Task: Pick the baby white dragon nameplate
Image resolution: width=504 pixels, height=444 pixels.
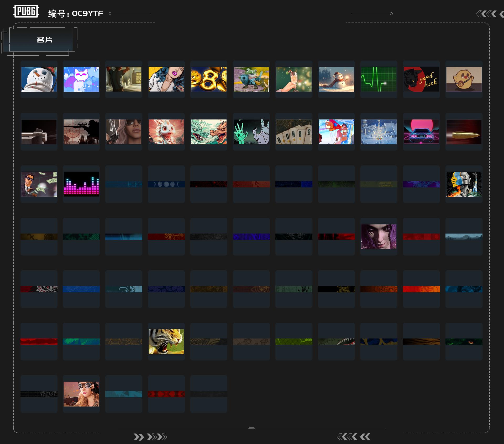Action: (166, 132)
